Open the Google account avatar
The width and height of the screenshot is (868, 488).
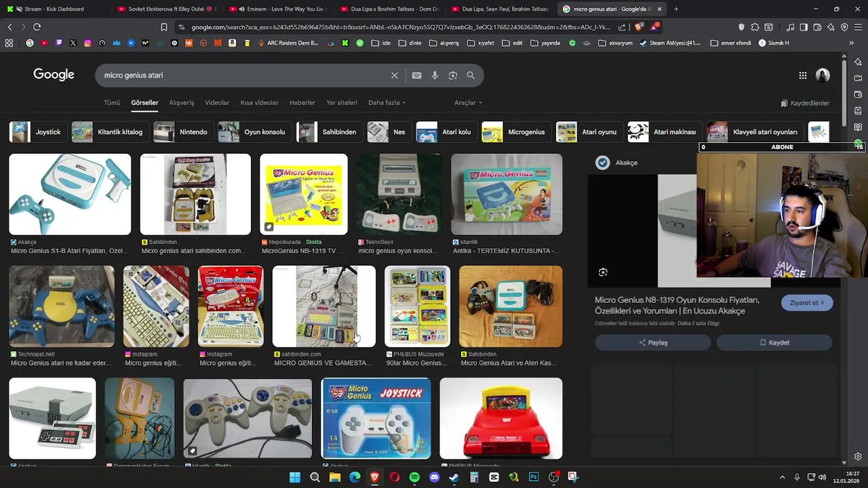click(x=823, y=75)
